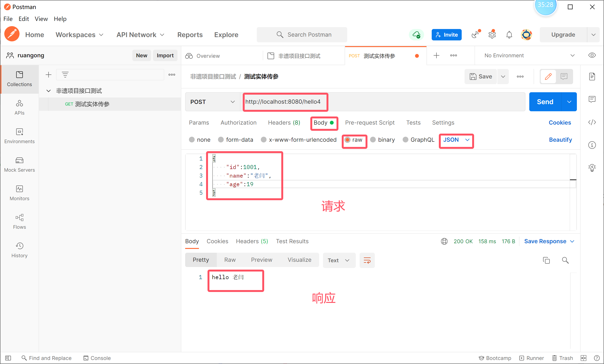Click the notifications bell icon
604x364 pixels.
click(509, 35)
